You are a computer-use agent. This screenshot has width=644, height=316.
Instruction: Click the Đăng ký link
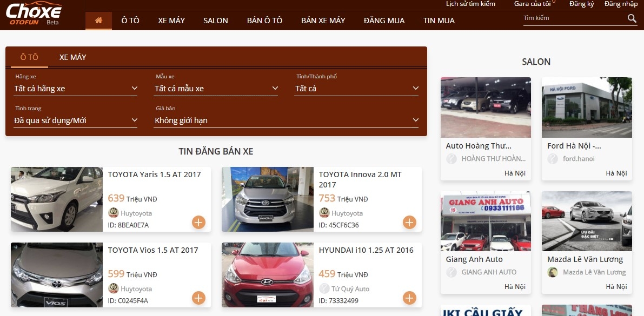[582, 4]
